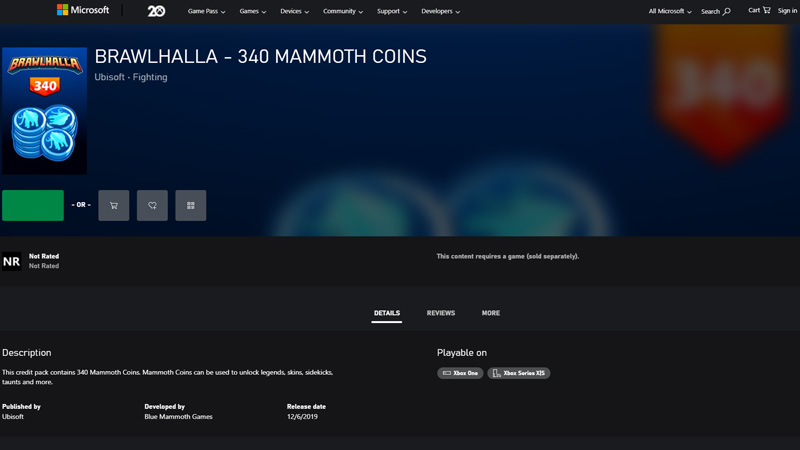Click the Fighting genre text
The height and width of the screenshot is (450, 800).
(x=150, y=77)
